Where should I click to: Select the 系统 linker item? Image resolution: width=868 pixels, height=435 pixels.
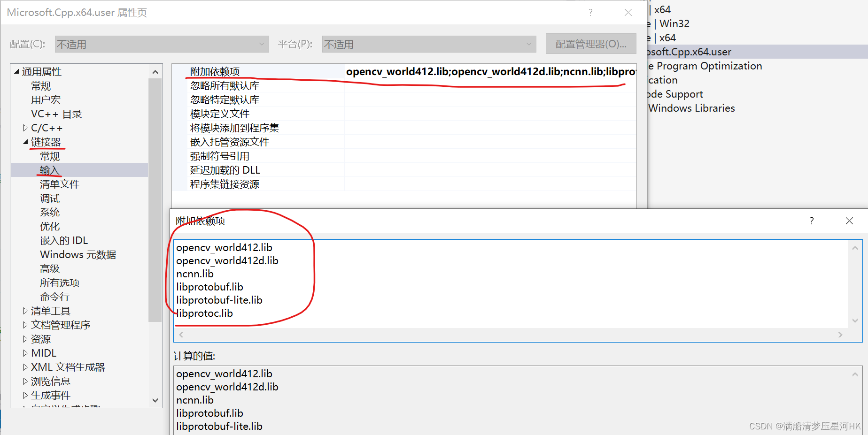50,213
